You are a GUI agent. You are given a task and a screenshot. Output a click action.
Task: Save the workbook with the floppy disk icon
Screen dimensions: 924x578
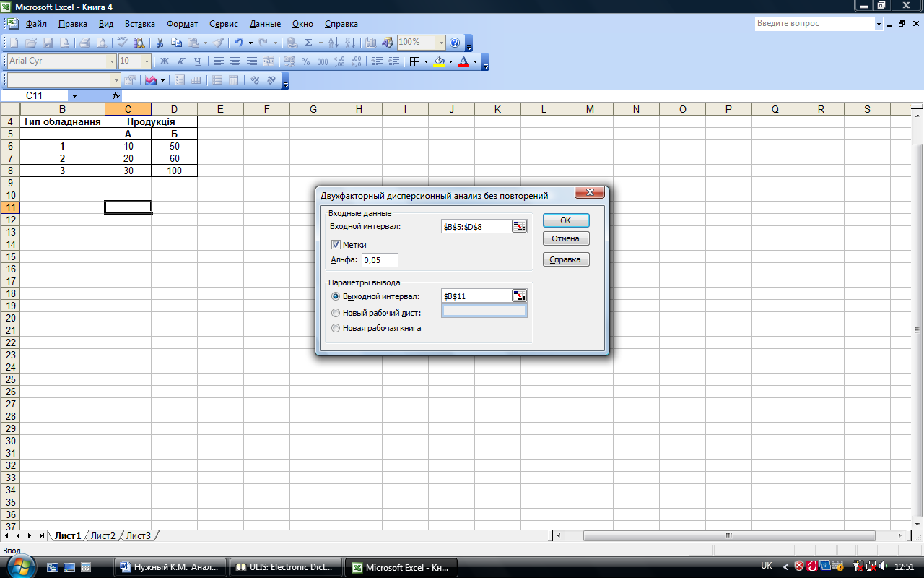(x=48, y=43)
